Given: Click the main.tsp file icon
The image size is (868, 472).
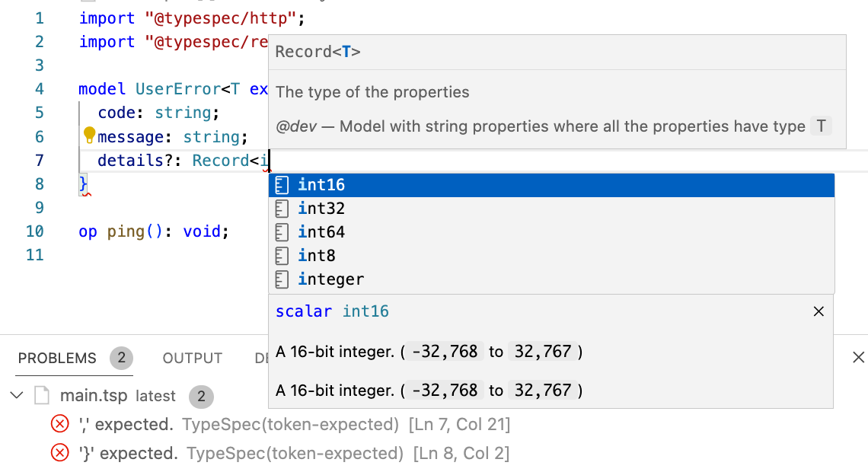Looking at the screenshot, I should point(43,396).
